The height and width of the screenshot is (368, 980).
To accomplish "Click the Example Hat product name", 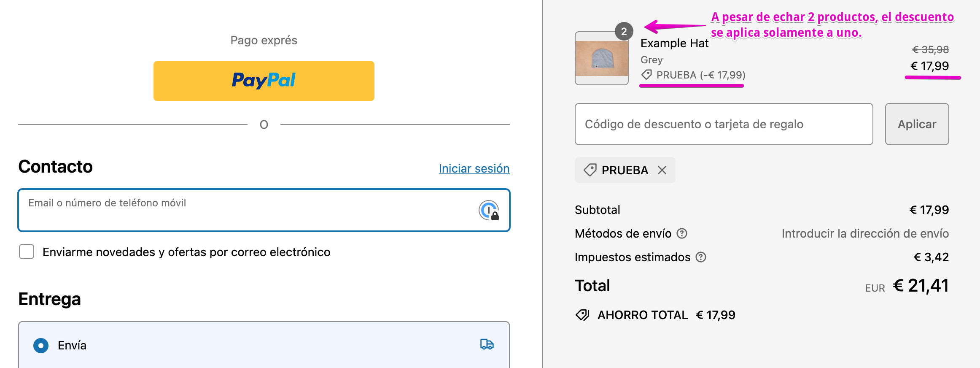I will tap(674, 43).
